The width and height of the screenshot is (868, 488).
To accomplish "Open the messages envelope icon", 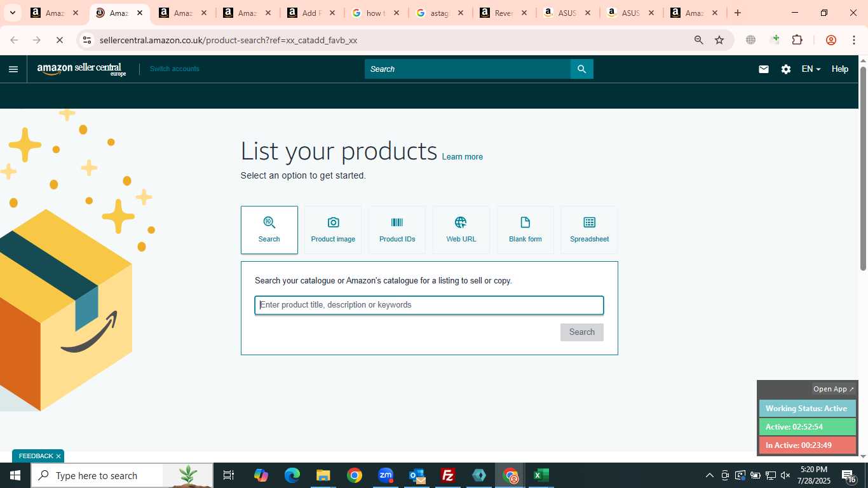I will pos(764,69).
